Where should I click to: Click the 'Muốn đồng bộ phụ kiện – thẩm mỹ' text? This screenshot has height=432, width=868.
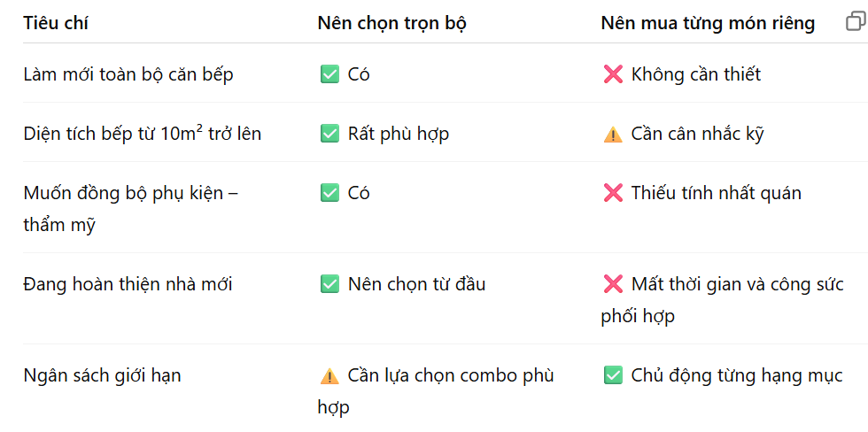click(131, 209)
